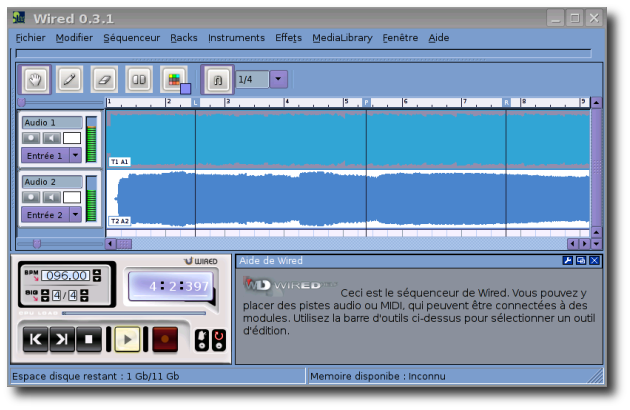
Task: Open the Effets menu
Action: coord(288,38)
